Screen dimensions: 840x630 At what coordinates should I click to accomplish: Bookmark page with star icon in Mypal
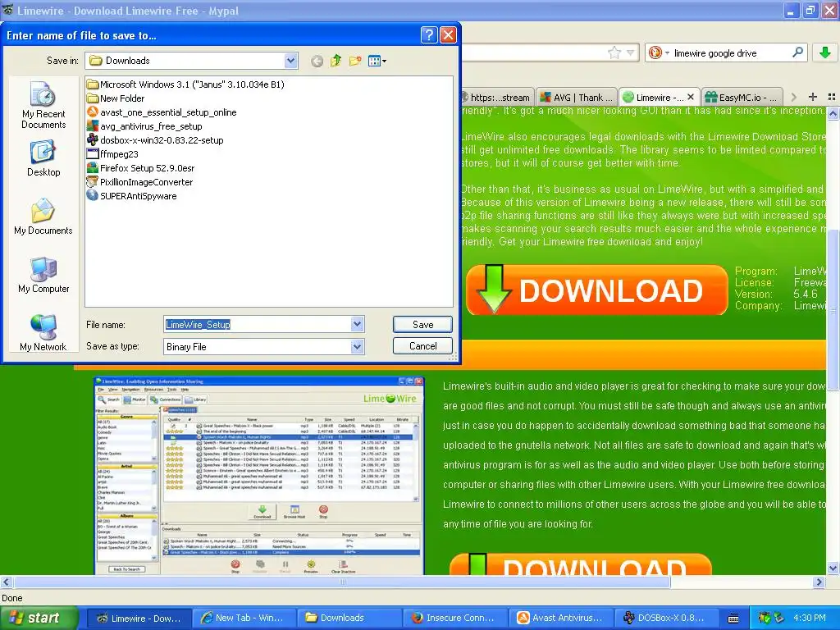(614, 52)
